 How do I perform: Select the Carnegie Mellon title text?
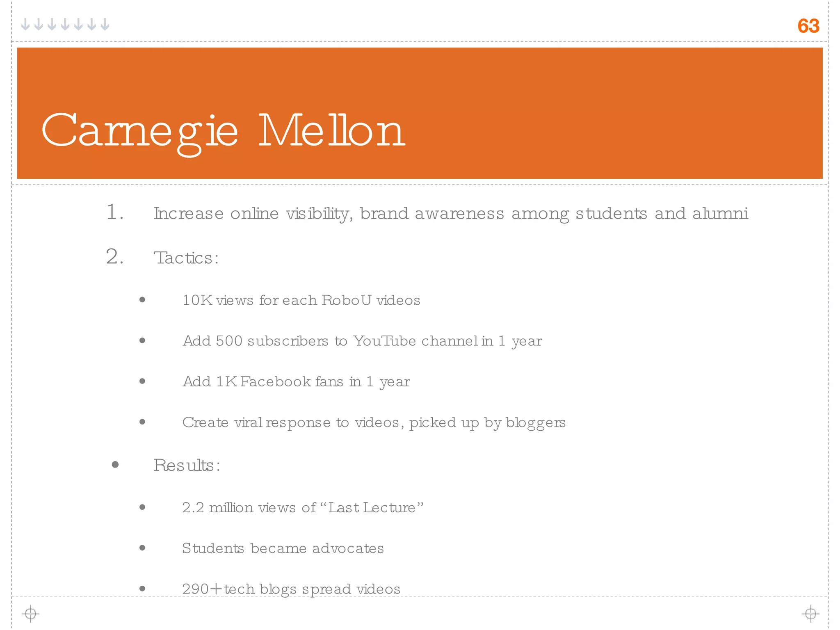(x=223, y=131)
